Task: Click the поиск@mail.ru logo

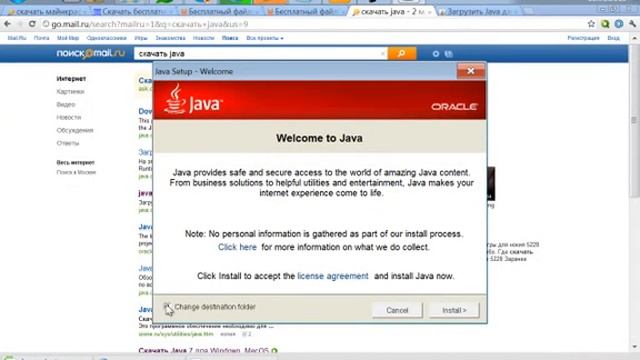Action: 91,53
